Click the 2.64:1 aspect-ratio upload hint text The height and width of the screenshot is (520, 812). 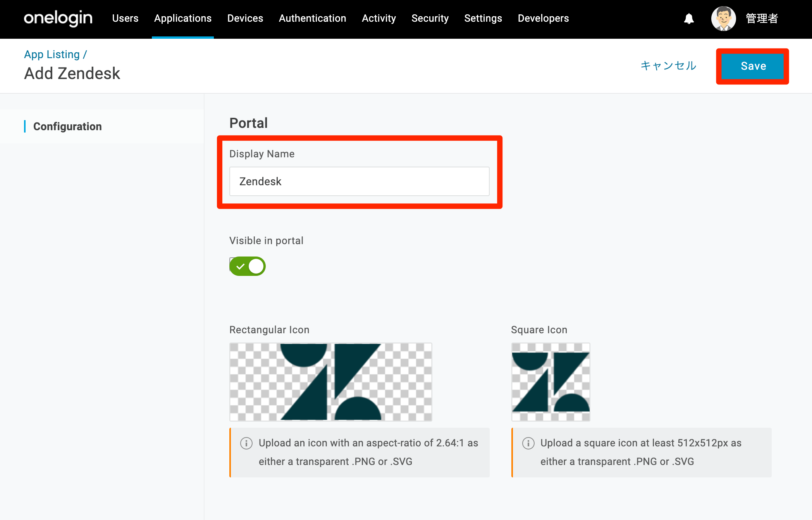click(x=368, y=452)
